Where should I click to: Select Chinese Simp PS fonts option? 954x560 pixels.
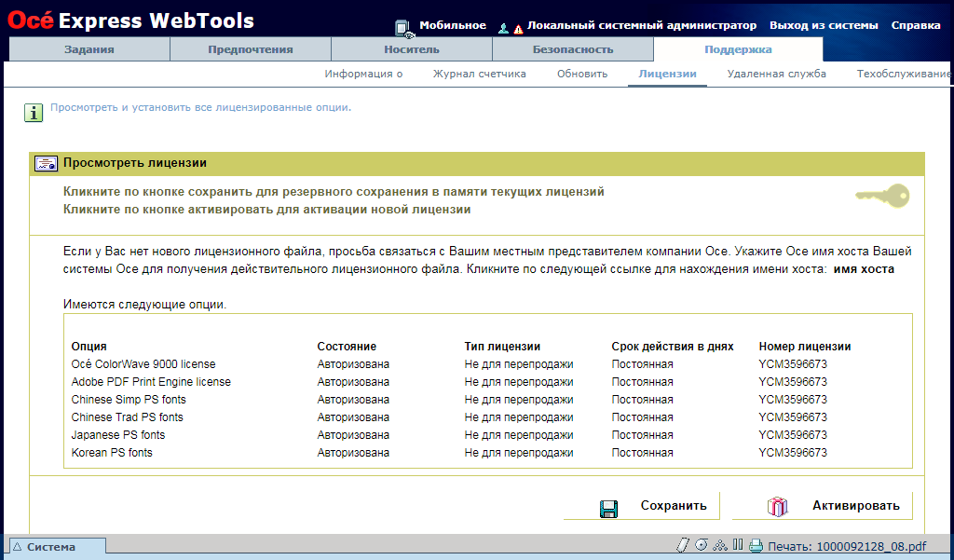click(129, 400)
